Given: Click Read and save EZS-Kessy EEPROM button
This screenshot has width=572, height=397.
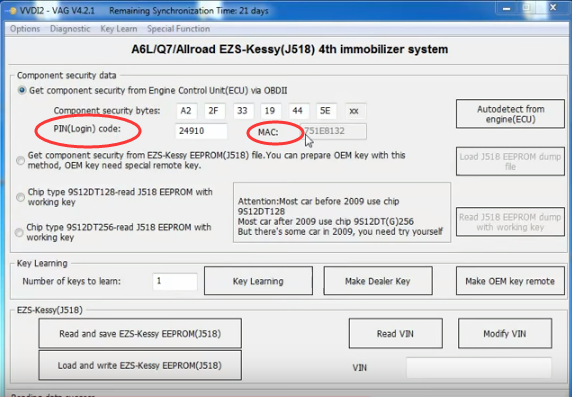Looking at the screenshot, I should point(140,333).
